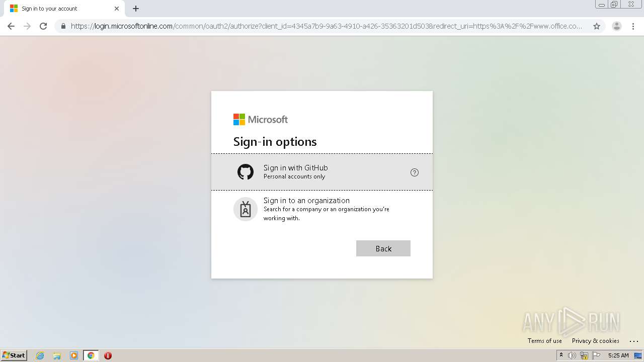Open Internet Explorer from the taskbar
The image size is (644, 362).
pos(40,355)
